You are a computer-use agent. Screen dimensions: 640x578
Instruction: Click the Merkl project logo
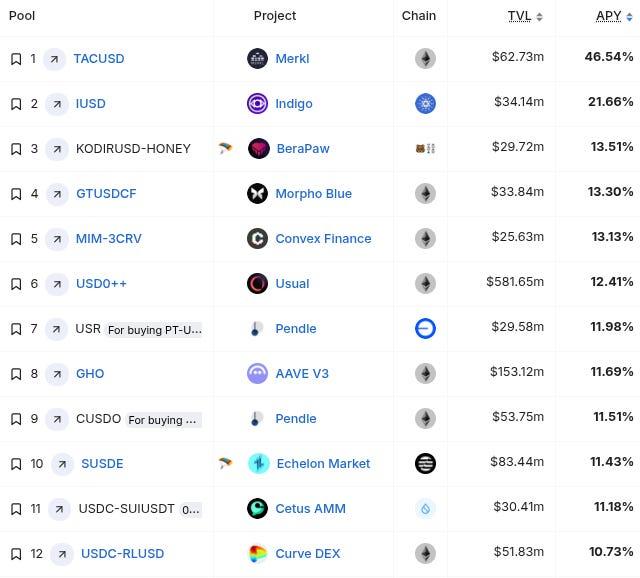pyautogui.click(x=257, y=59)
